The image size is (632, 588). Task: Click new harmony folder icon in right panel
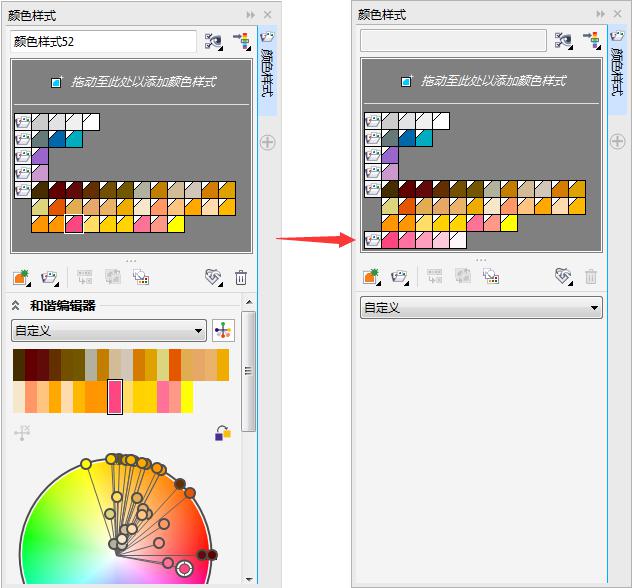pyautogui.click(x=399, y=276)
